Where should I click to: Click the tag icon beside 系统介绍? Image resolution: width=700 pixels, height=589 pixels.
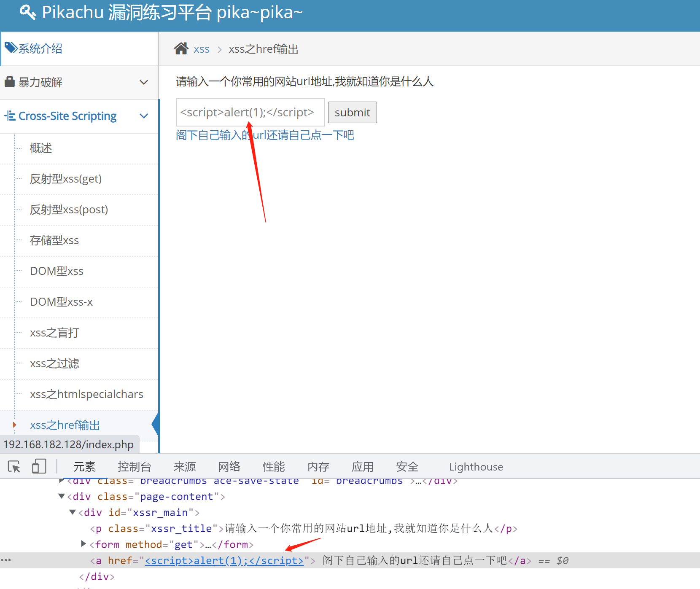11,48
